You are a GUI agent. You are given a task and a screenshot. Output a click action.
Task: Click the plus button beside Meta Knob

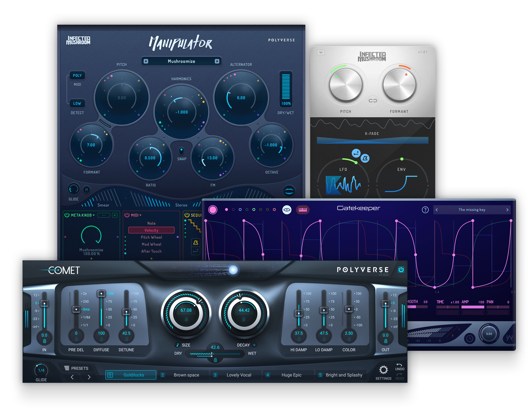coord(115,215)
